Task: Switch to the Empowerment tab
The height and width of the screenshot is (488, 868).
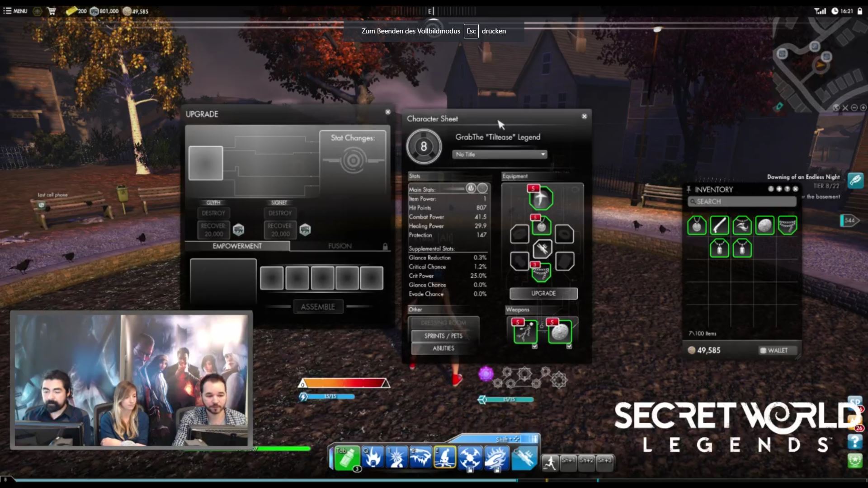Action: [237, 246]
